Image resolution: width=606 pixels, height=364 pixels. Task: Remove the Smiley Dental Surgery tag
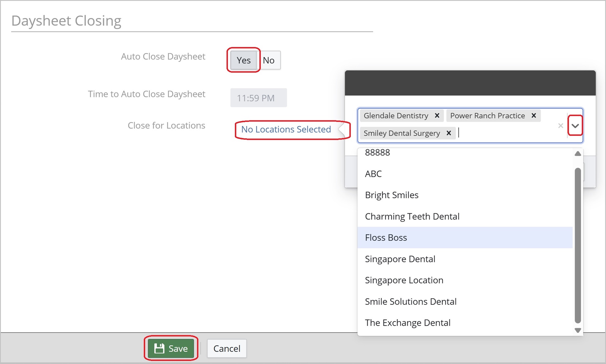tap(449, 133)
